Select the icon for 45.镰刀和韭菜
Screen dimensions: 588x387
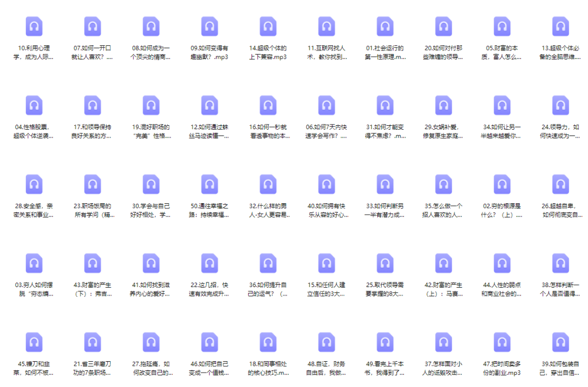pyautogui.click(x=34, y=342)
